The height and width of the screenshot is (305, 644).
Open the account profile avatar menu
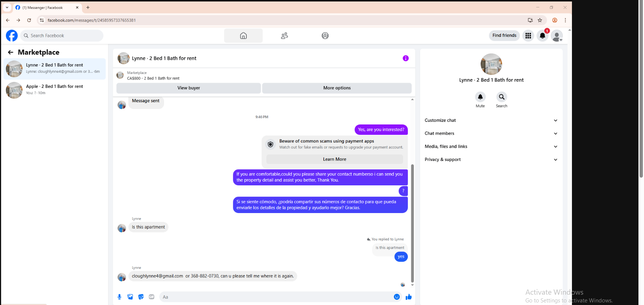tap(557, 36)
